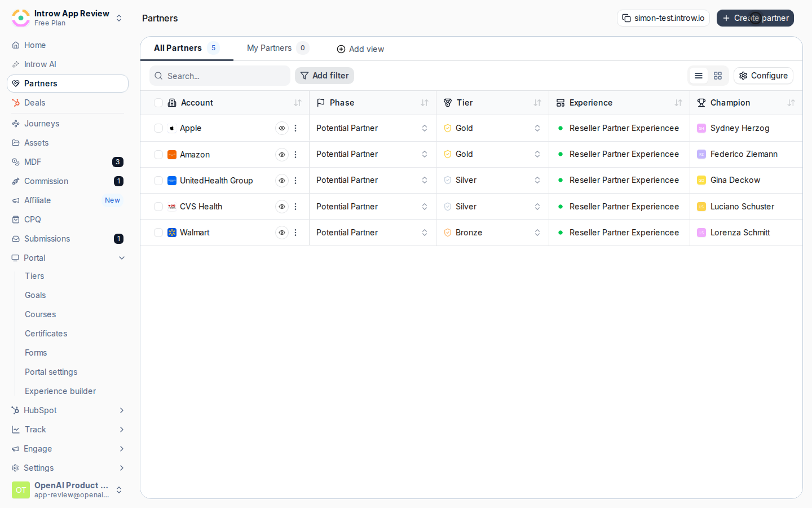Screen dimensions: 812x508
Task: Click the Bronze tier shield icon for Walmart
Action: click(x=448, y=233)
